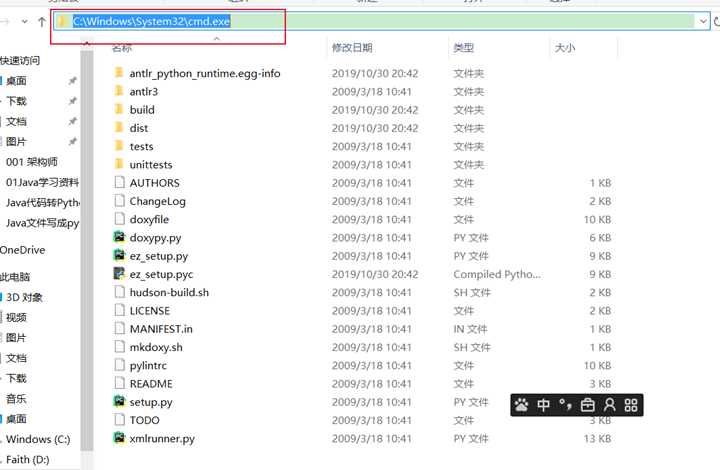
Task: Open pinned 文档 under quick access
Action: coord(16,121)
